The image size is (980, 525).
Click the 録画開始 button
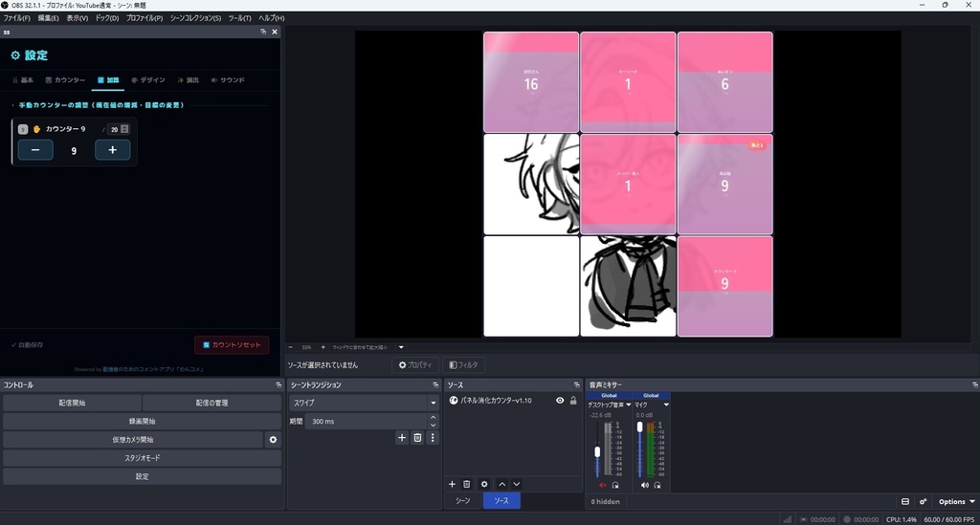coord(142,422)
